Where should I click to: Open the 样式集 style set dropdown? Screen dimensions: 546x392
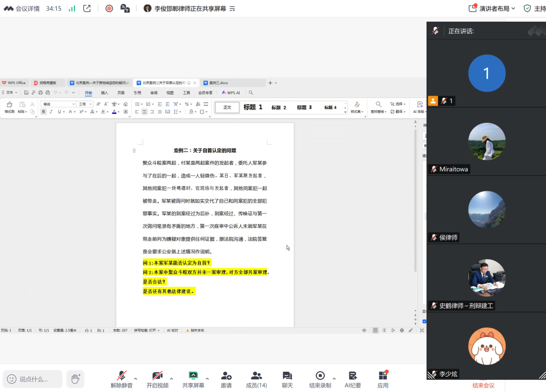click(x=357, y=107)
